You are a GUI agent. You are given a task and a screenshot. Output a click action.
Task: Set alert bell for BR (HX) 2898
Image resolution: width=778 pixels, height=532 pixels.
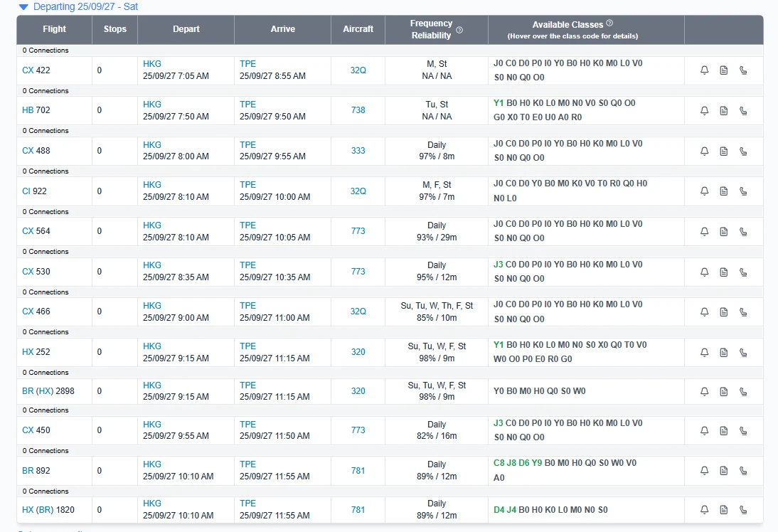704,392
